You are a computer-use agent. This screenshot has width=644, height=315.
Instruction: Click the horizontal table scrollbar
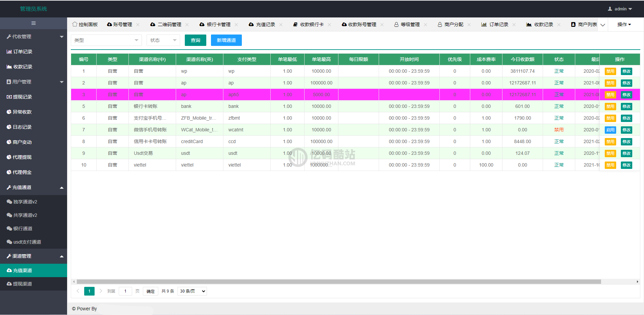point(339,282)
